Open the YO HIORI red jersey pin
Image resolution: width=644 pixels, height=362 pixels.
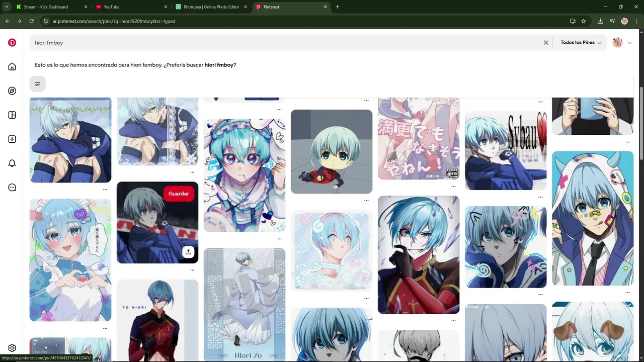click(157, 321)
